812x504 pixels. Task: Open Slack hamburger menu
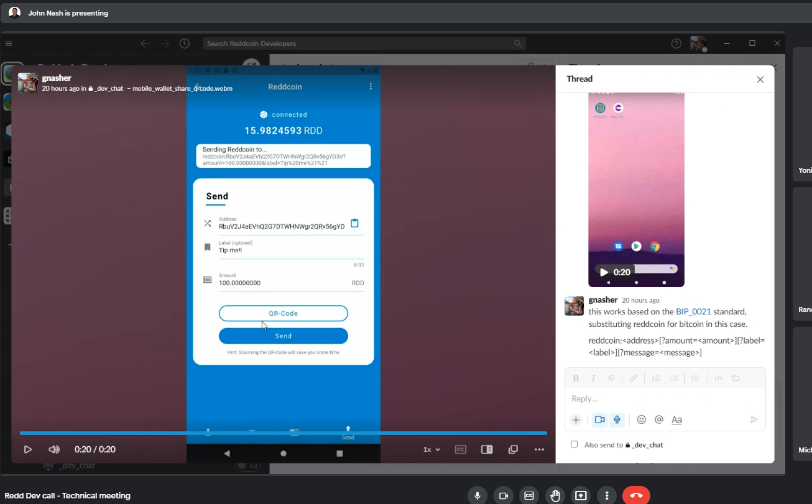pos(9,44)
